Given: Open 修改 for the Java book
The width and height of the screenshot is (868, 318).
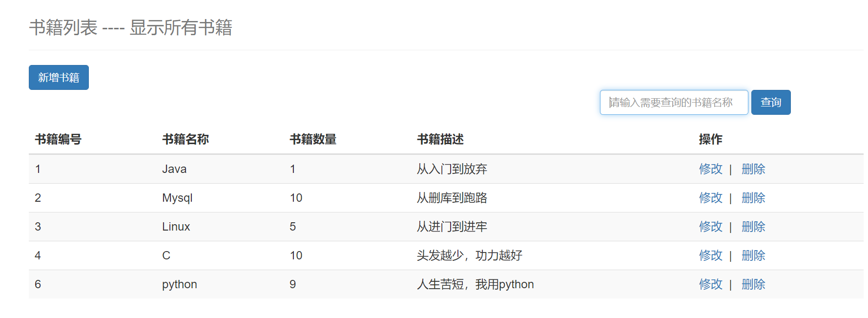Looking at the screenshot, I should 710,169.
